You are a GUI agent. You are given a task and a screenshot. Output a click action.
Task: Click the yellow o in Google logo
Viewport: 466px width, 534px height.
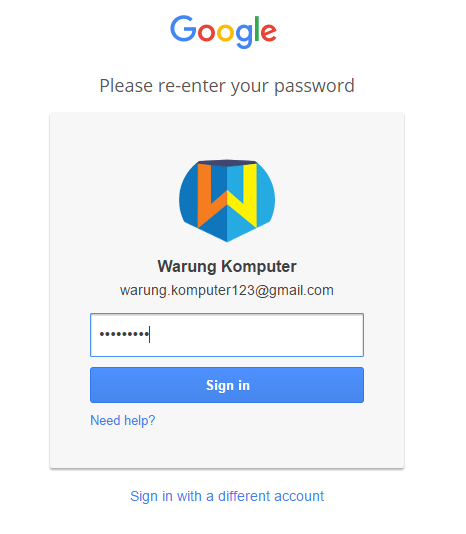point(225,33)
